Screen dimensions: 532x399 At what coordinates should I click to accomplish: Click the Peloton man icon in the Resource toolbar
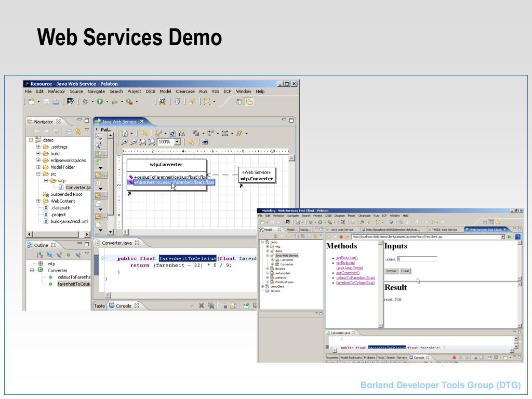pyautogui.click(x=163, y=101)
